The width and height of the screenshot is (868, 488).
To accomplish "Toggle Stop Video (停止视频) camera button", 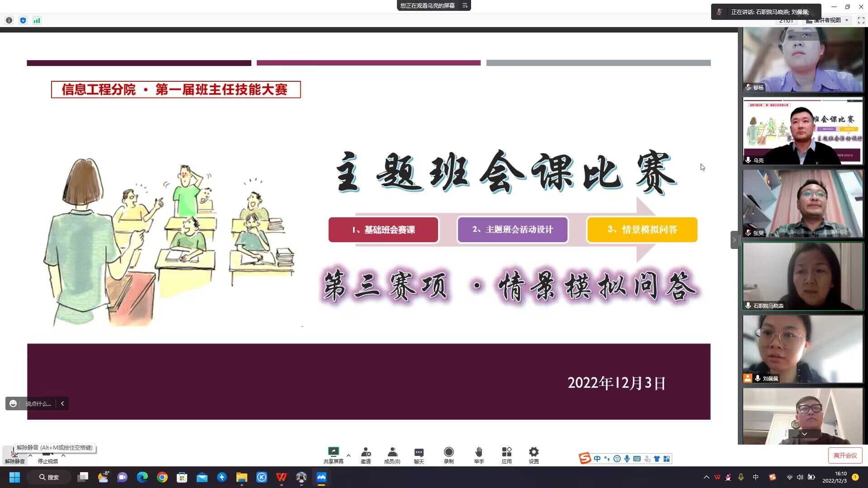I will pyautogui.click(x=47, y=455).
